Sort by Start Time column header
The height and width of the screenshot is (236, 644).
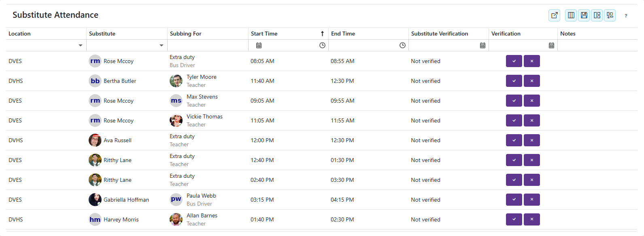264,34
